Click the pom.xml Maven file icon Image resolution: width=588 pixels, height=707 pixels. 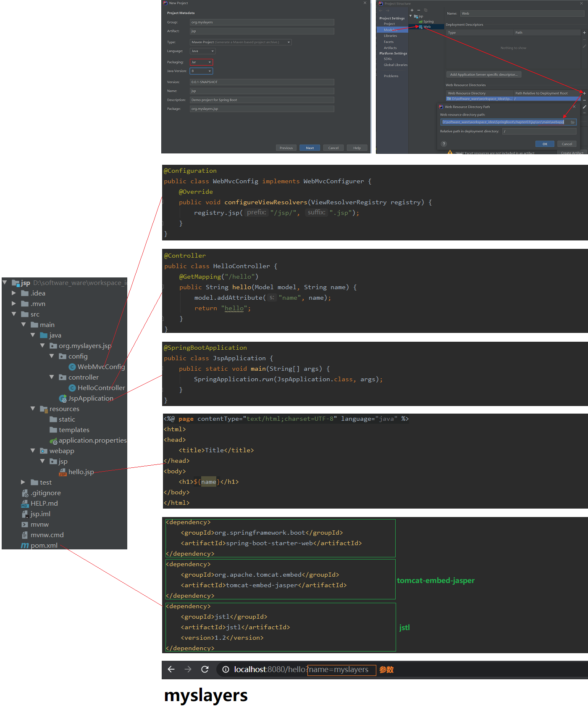coord(25,546)
